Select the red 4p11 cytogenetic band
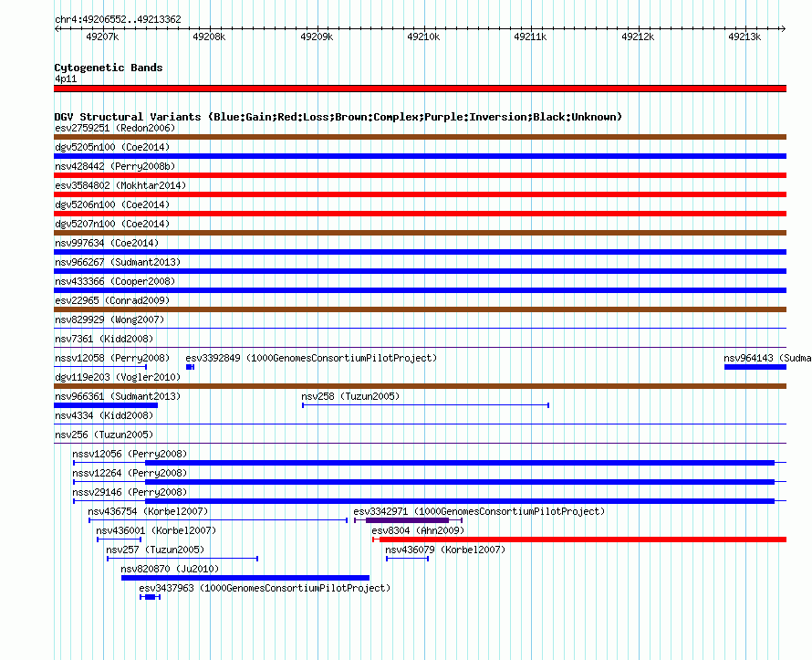This screenshot has width=812, height=660. click(420, 89)
